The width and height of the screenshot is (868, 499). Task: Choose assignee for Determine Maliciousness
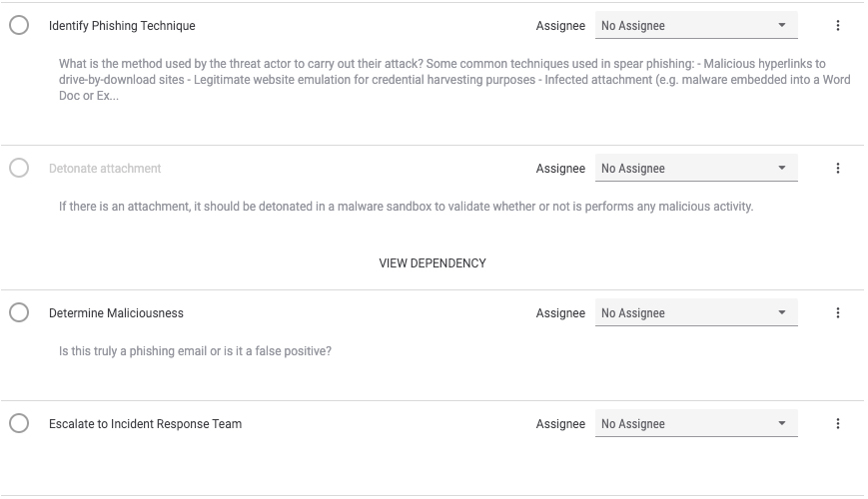[696, 313]
